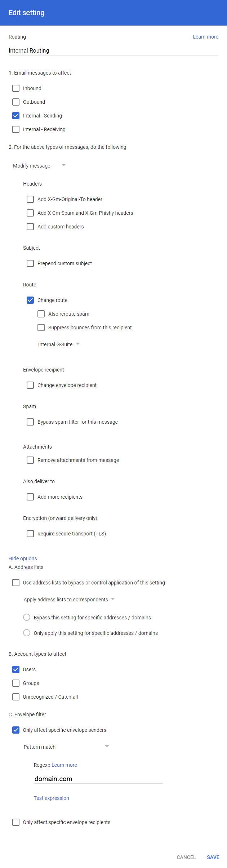The width and height of the screenshot is (227, 868).
Task: Tick the Internal - Receiving checkbox
Action: pyautogui.click(x=16, y=129)
